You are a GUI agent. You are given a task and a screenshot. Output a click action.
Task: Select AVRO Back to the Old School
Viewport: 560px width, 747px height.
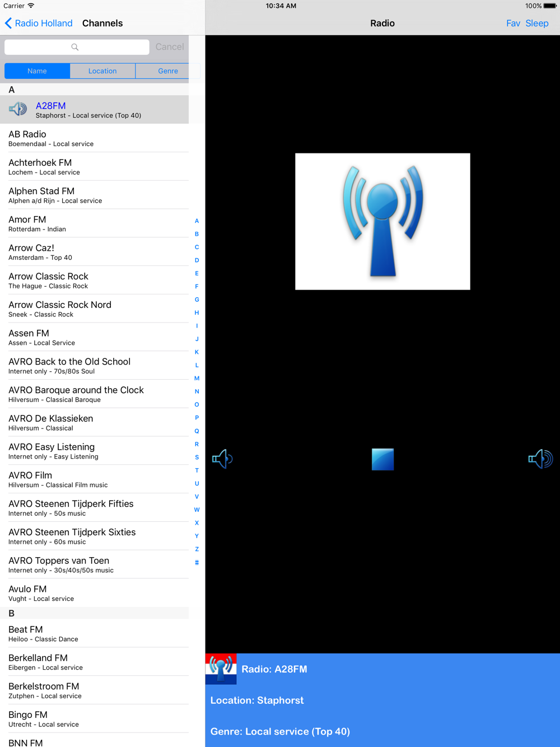pyautogui.click(x=94, y=366)
